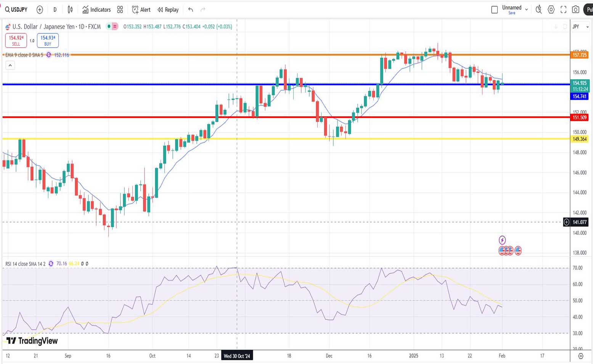Click the undo arrow icon

[x=191, y=10]
